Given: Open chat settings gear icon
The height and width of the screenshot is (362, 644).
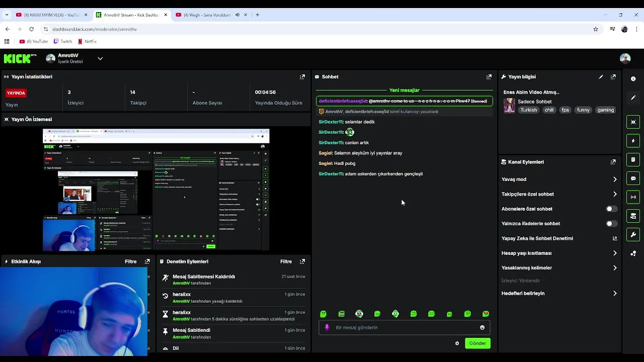Looking at the screenshot, I should pyautogui.click(x=457, y=343).
